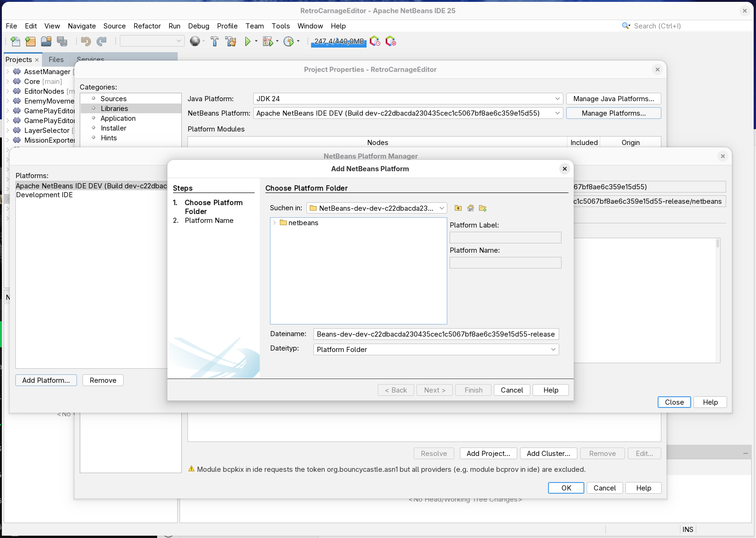This screenshot has width=756, height=538.
Task: Click Add Project... in Project Properties
Action: pos(488,454)
